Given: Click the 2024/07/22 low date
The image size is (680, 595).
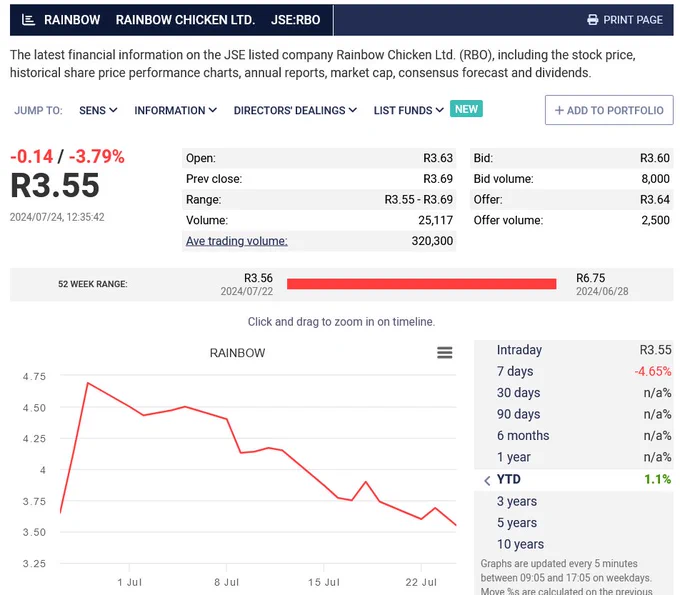Looking at the screenshot, I should tap(247, 291).
